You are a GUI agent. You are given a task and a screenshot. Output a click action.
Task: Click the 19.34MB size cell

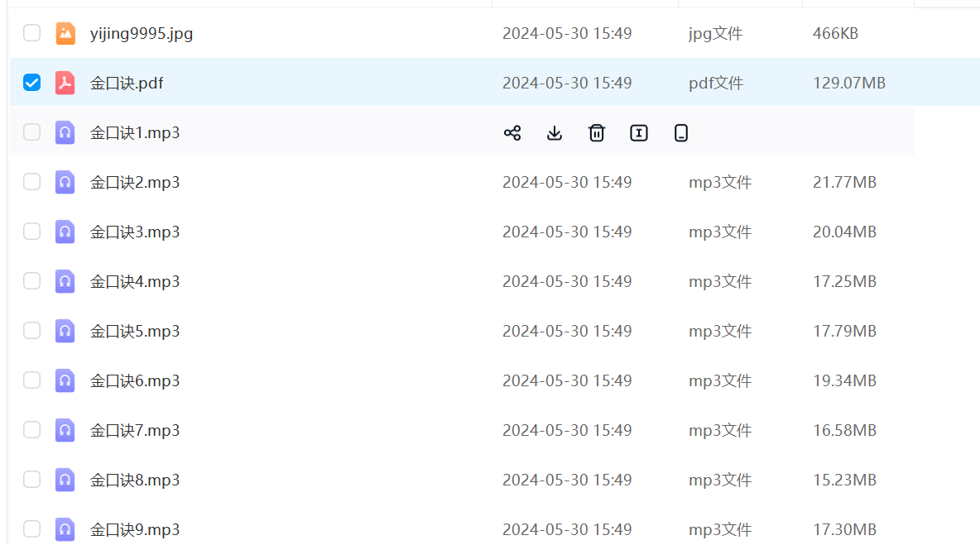click(844, 380)
